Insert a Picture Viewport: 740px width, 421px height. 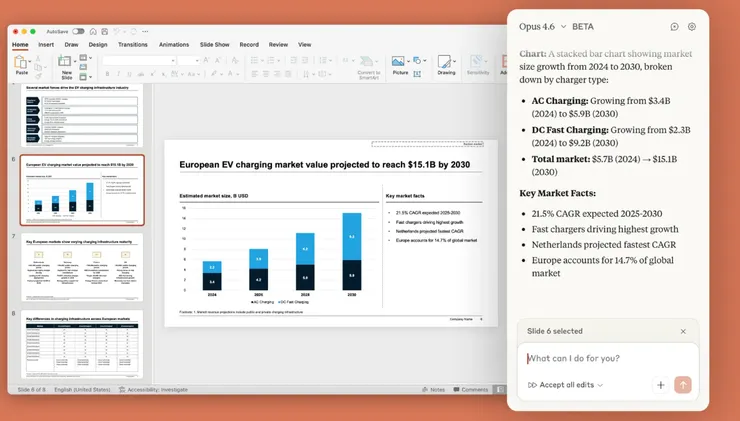tap(399, 66)
